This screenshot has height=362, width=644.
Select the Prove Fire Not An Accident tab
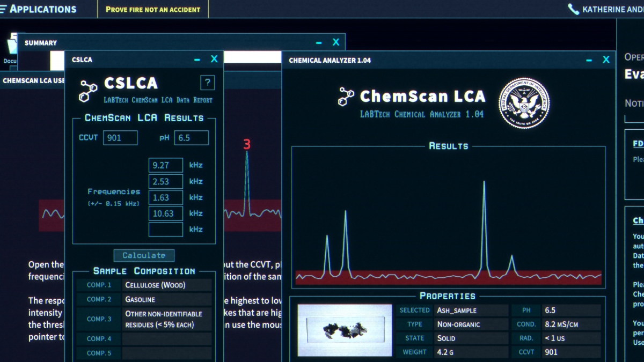[153, 9]
